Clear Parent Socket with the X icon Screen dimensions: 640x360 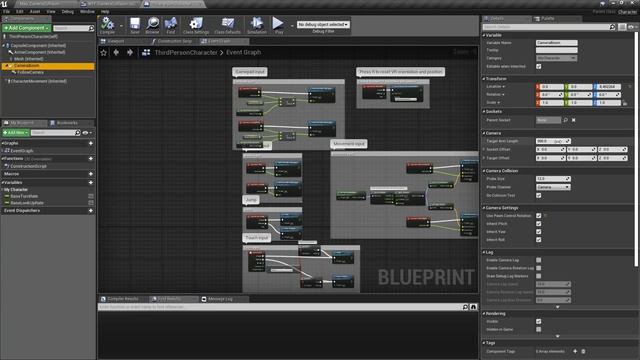click(x=573, y=120)
